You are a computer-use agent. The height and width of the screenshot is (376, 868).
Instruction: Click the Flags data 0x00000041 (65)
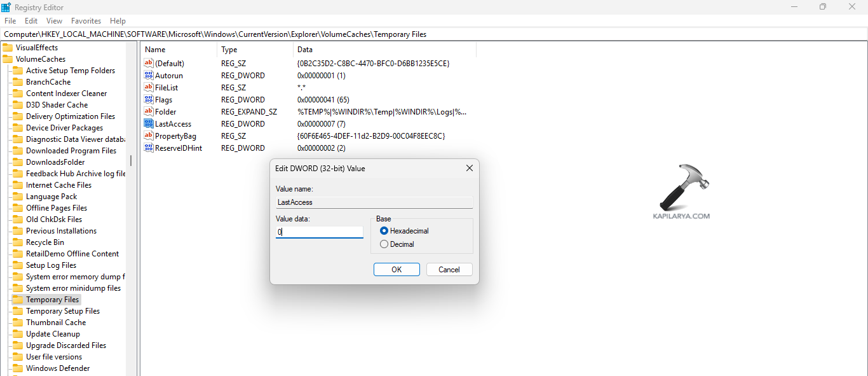[x=323, y=100]
